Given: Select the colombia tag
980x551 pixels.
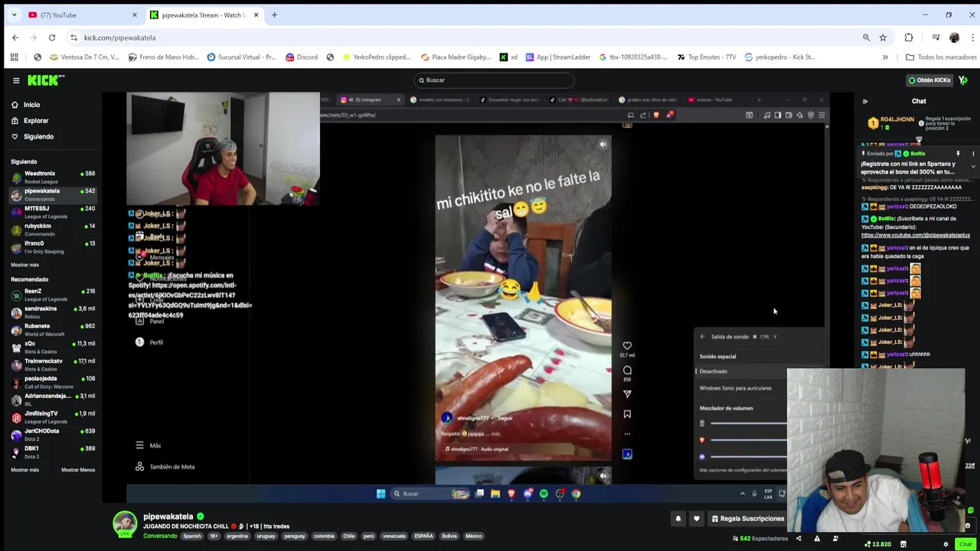Looking at the screenshot, I should point(324,536).
